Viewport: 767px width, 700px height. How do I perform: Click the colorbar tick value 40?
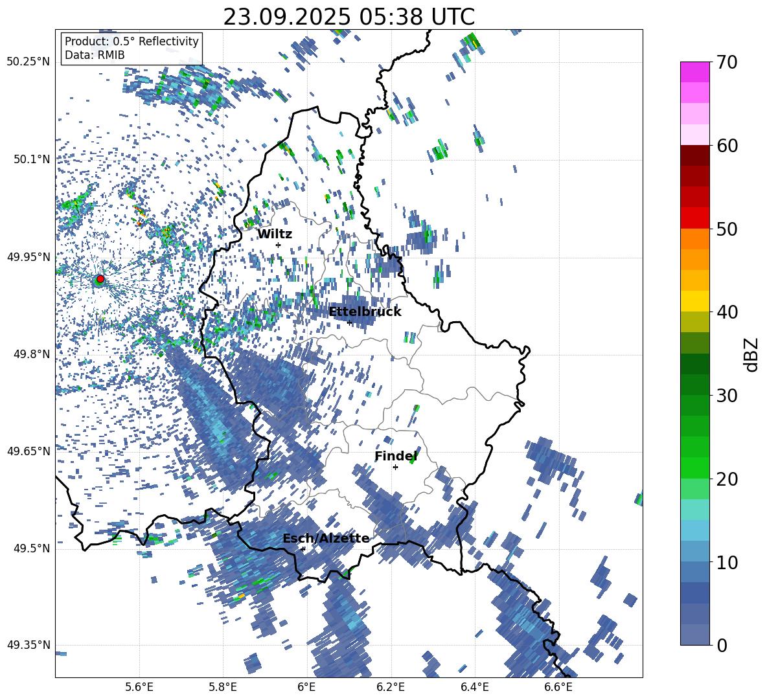point(727,312)
